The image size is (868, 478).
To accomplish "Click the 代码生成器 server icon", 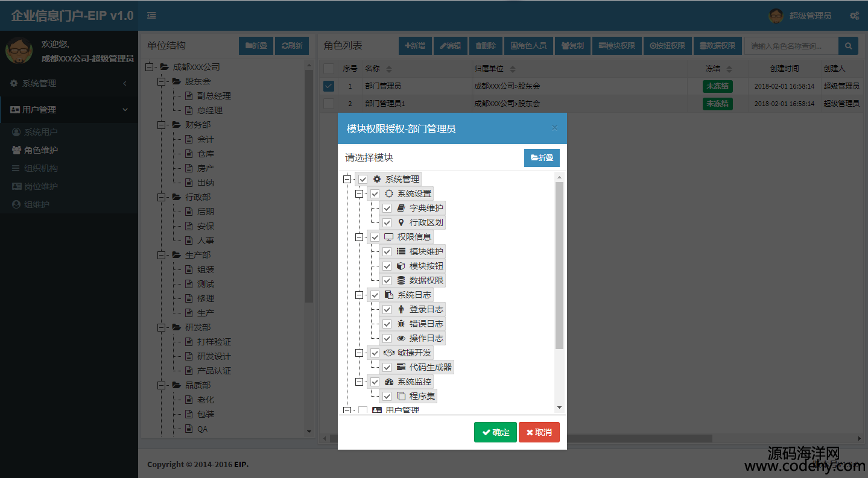I will point(401,367).
